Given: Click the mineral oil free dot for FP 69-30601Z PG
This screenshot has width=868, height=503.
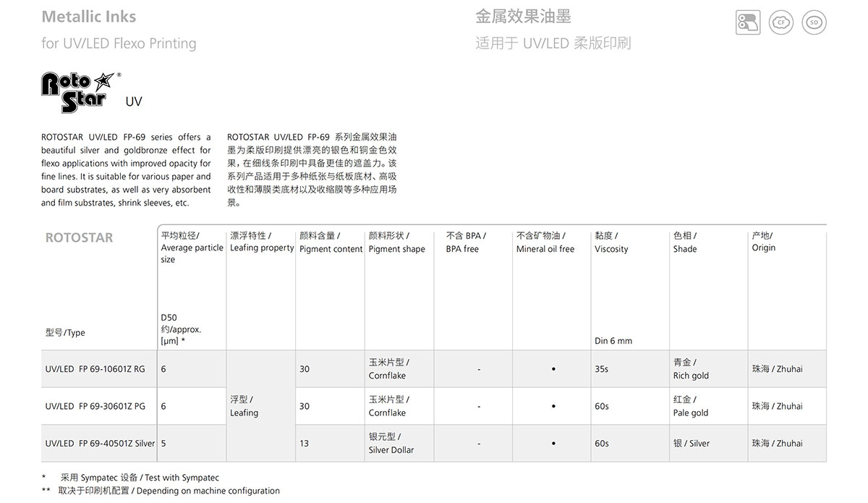Looking at the screenshot, I should pyautogui.click(x=553, y=406).
